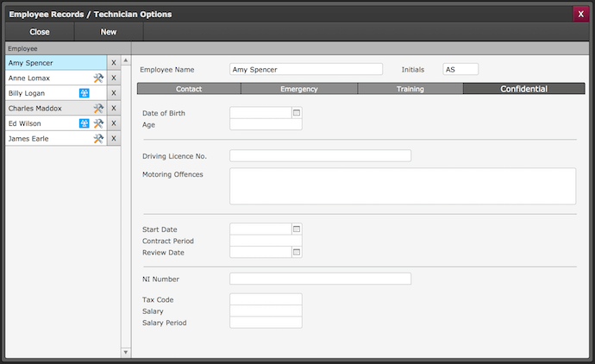Click the employee list scroll down arrow
The width and height of the screenshot is (595, 364).
click(x=125, y=352)
